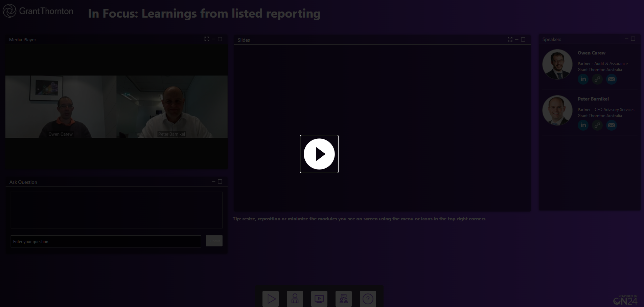644x307 pixels.
Task: Collapse the Speakers panel
Action: 626,39
